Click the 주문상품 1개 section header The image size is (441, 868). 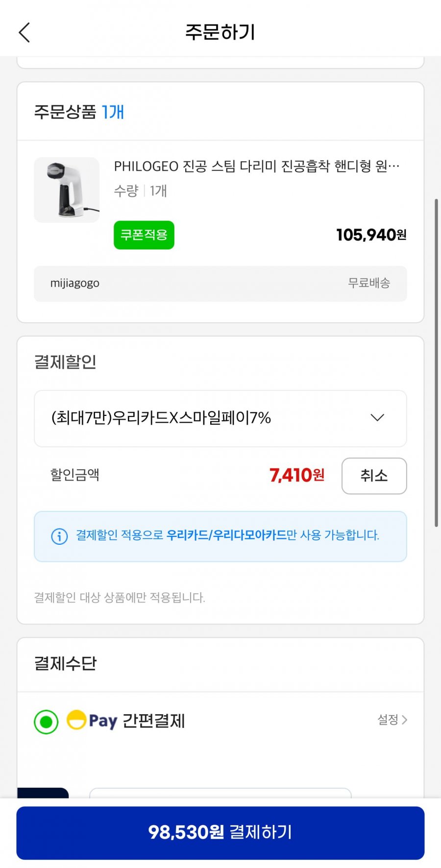tap(79, 112)
